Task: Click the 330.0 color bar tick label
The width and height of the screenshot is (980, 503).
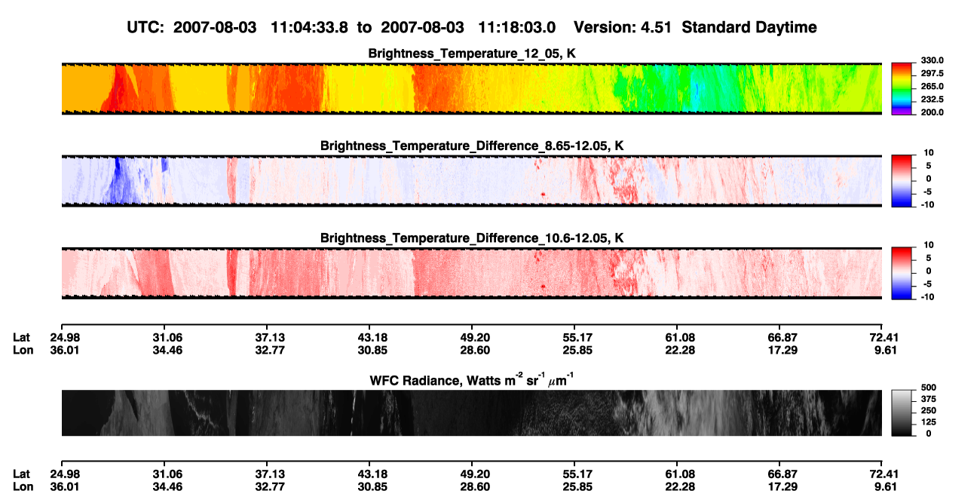Action: [x=933, y=60]
